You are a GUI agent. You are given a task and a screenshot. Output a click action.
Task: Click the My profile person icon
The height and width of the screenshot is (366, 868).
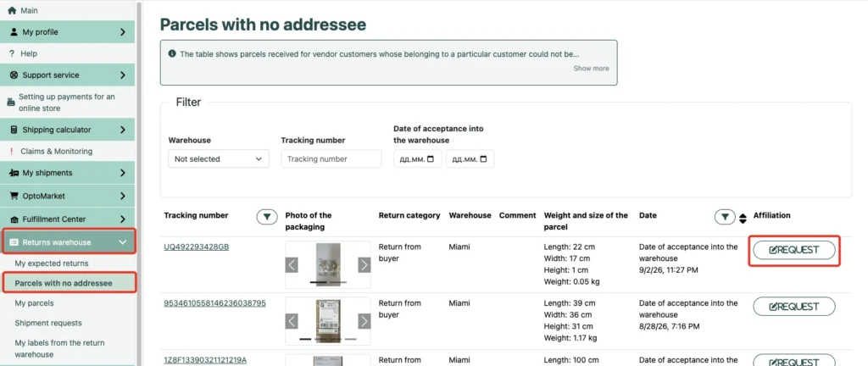coord(14,32)
